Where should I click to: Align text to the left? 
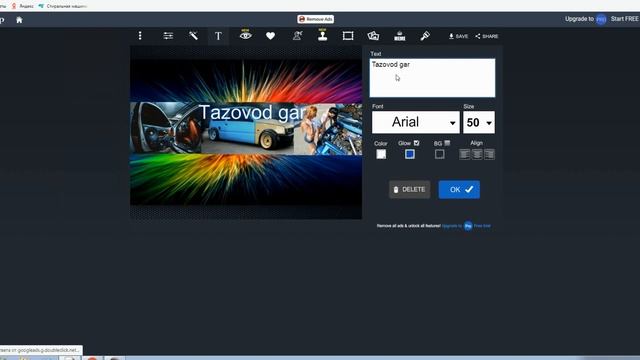[x=464, y=154]
